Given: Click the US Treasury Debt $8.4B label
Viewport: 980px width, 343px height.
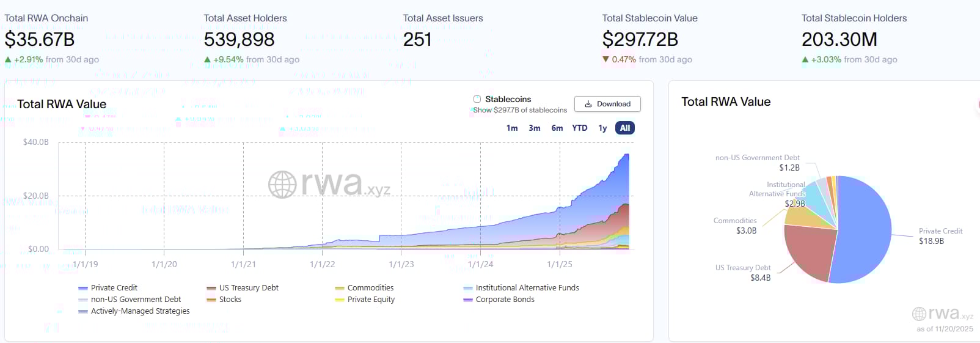Looking at the screenshot, I should pos(743,273).
